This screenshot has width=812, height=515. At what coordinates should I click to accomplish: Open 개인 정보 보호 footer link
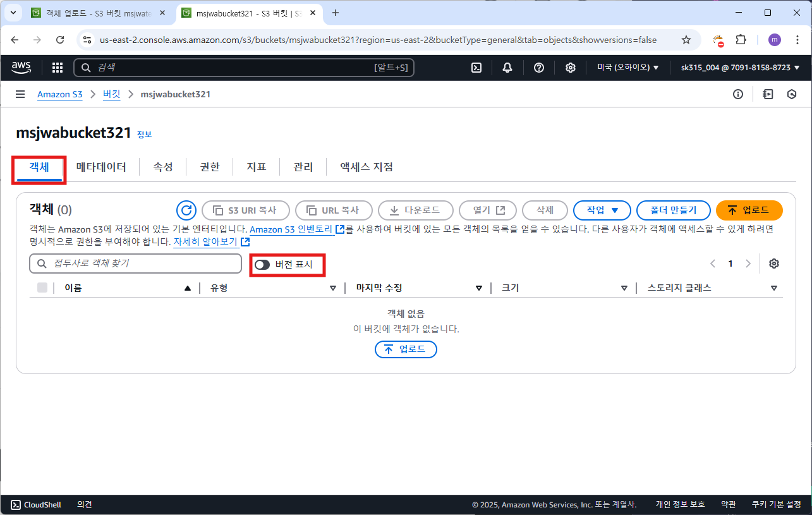tap(680, 505)
